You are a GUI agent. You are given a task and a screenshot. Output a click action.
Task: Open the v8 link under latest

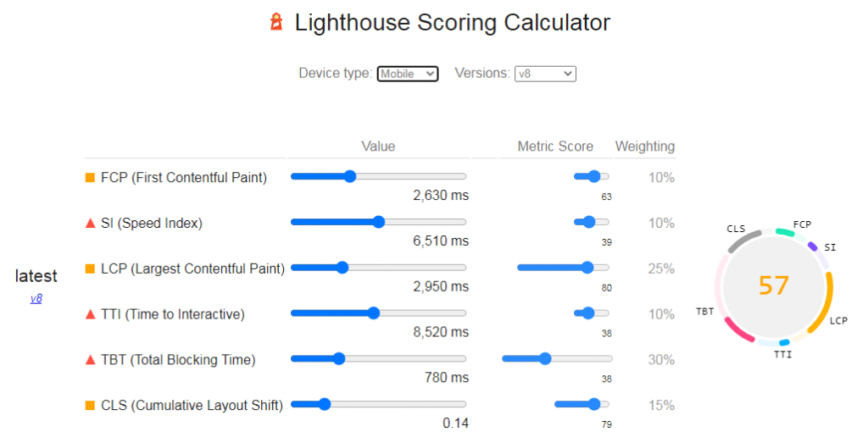36,299
